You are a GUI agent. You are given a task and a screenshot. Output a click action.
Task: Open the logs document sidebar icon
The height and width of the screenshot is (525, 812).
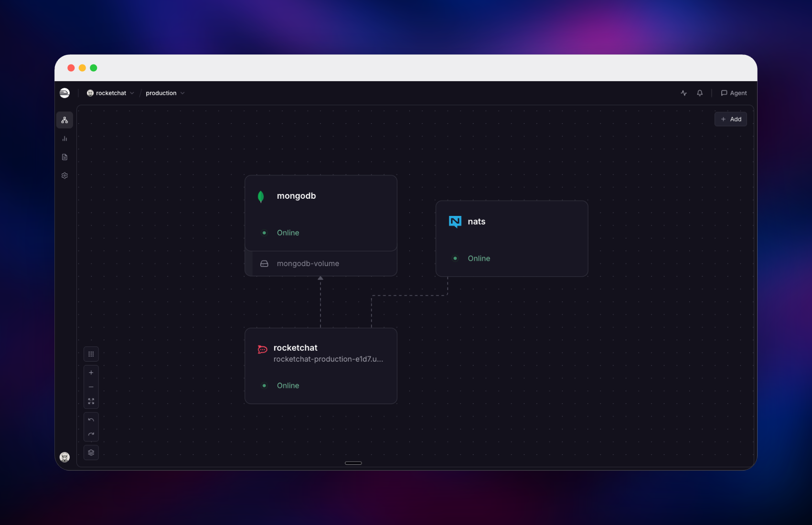[x=64, y=157]
